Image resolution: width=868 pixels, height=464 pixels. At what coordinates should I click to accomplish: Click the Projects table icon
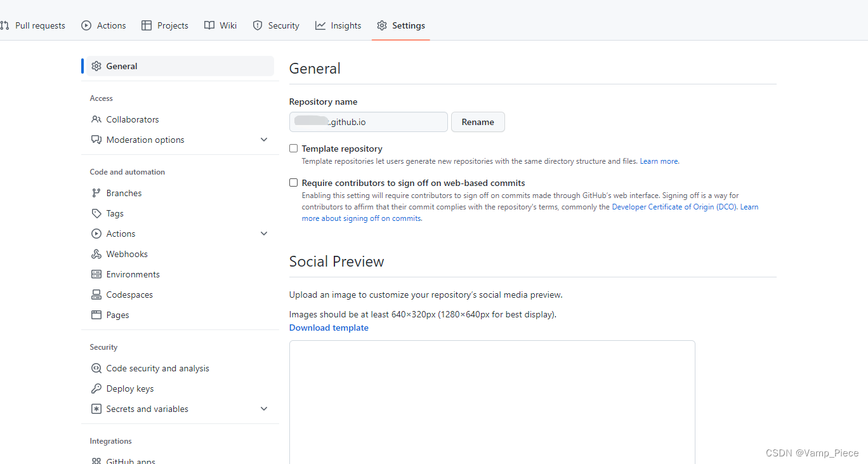pyautogui.click(x=147, y=25)
